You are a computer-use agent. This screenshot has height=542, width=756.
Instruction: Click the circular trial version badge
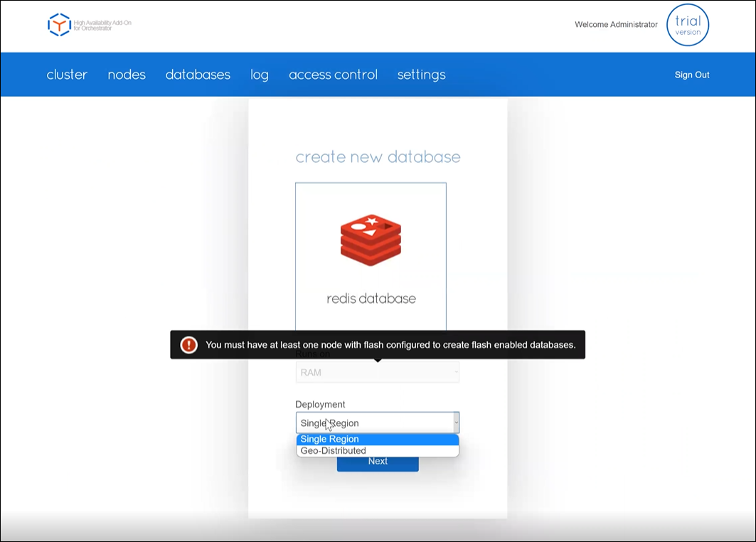point(688,26)
